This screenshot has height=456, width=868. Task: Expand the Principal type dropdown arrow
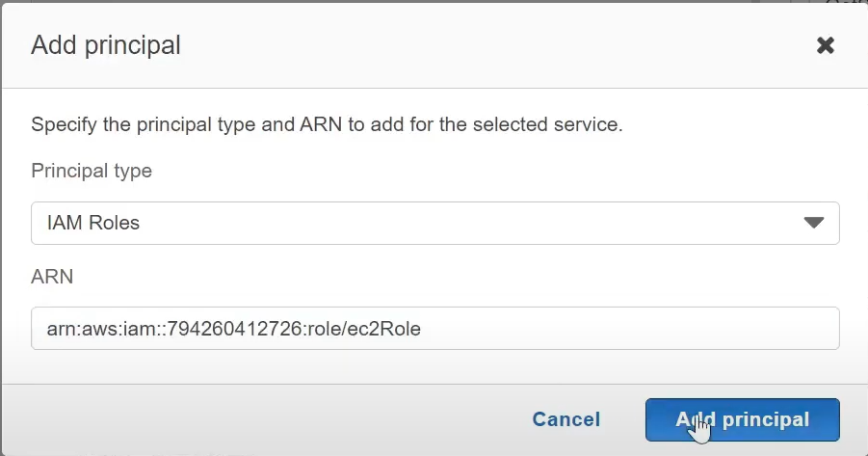click(813, 223)
